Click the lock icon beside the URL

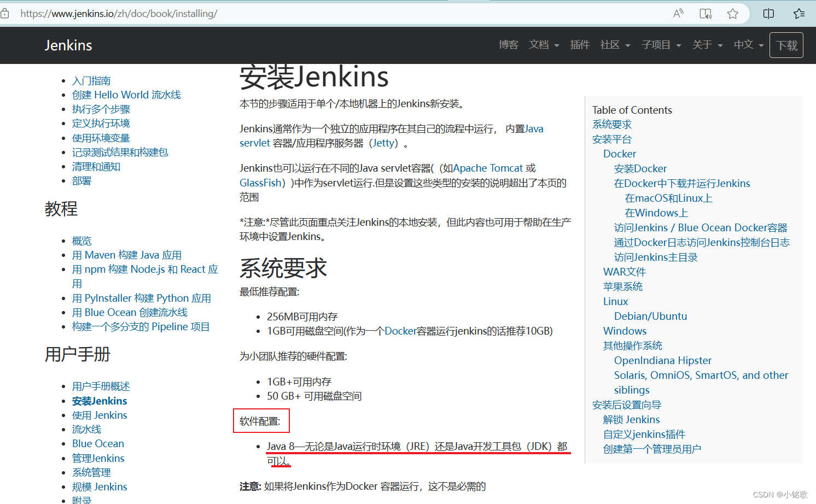5,14
